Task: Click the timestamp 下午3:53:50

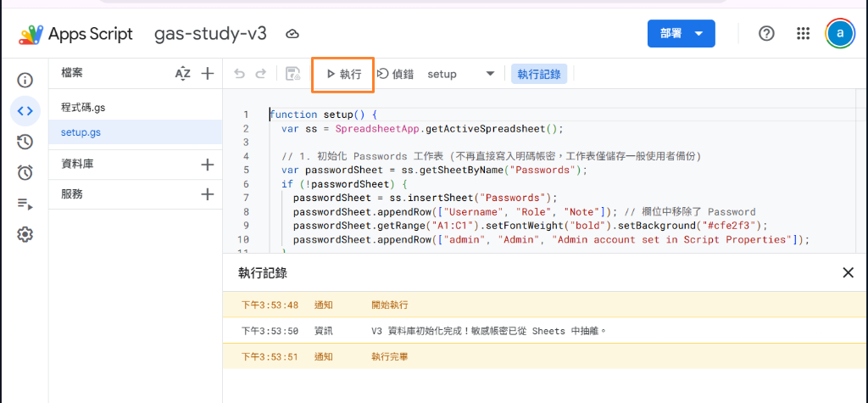Action: [x=270, y=331]
